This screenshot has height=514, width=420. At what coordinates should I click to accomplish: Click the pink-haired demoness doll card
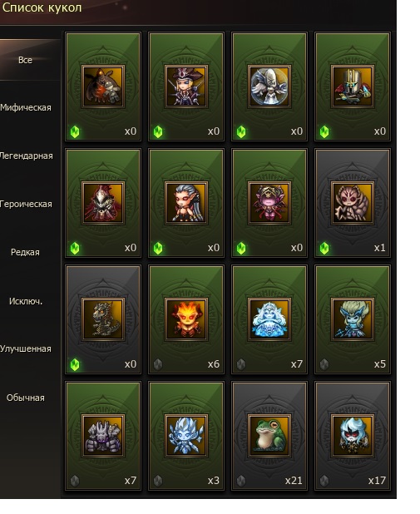coord(269,203)
